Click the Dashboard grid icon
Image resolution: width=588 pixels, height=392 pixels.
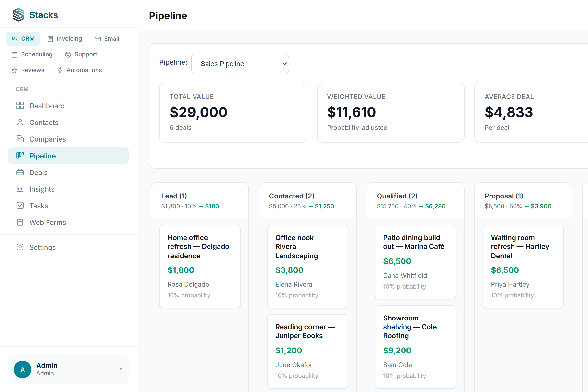20,106
